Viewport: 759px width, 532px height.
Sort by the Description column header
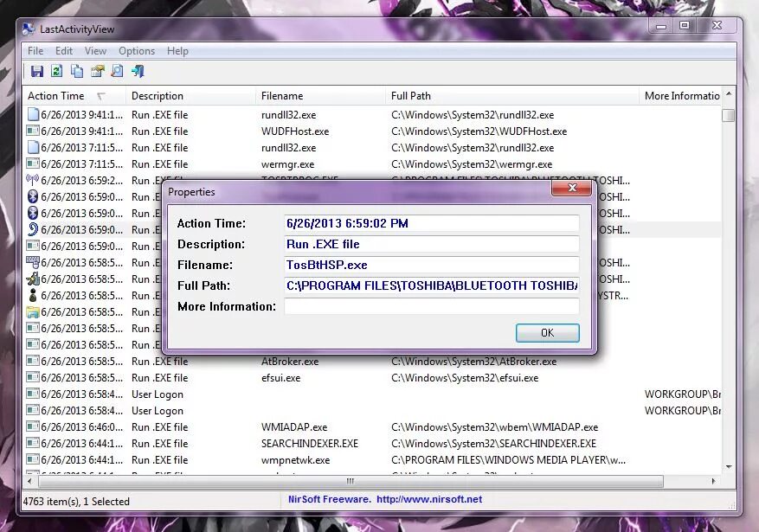point(190,96)
